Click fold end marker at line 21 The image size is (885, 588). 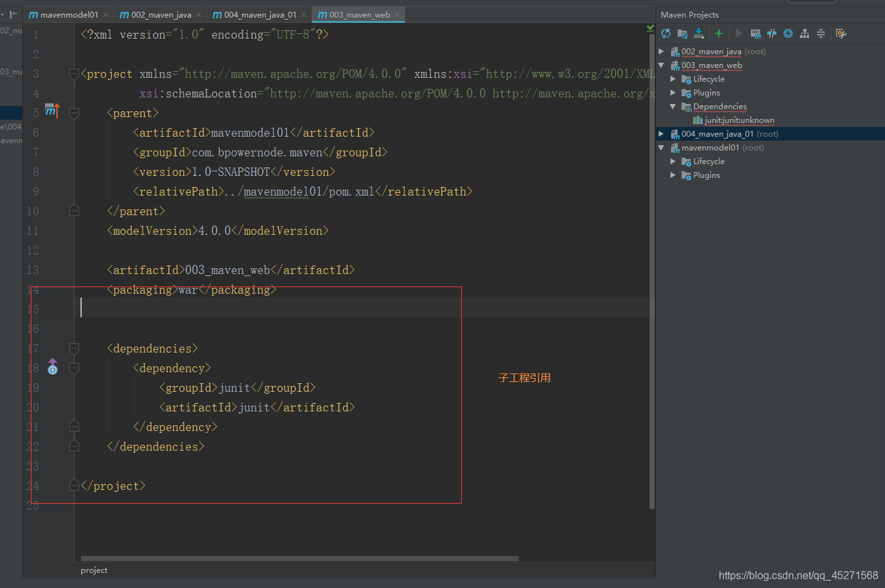click(74, 426)
